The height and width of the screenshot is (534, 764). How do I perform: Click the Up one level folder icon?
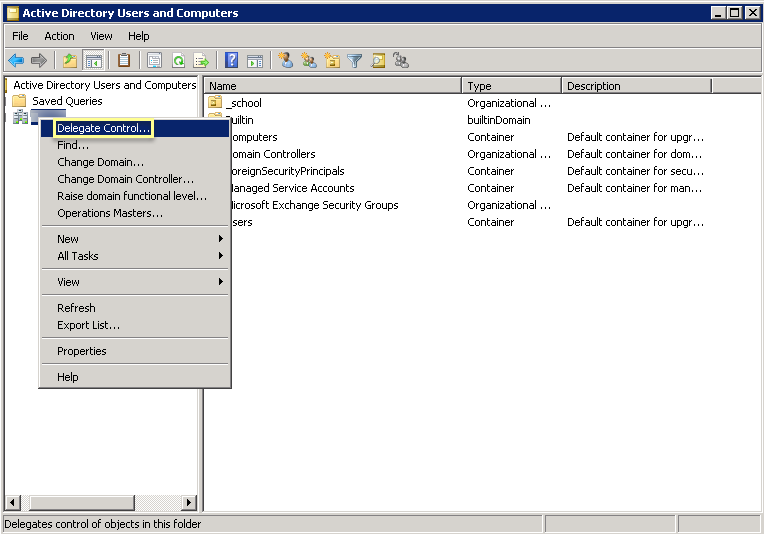(69, 60)
